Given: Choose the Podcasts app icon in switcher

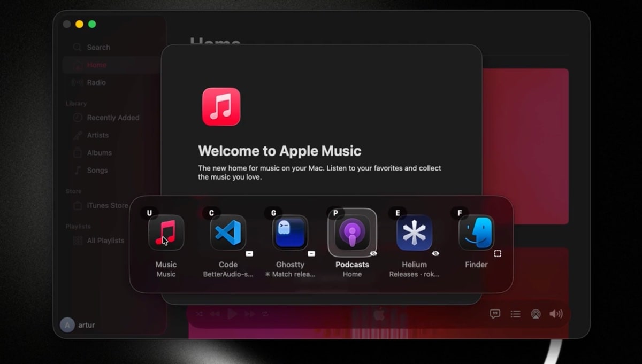Looking at the screenshot, I should coord(352,233).
